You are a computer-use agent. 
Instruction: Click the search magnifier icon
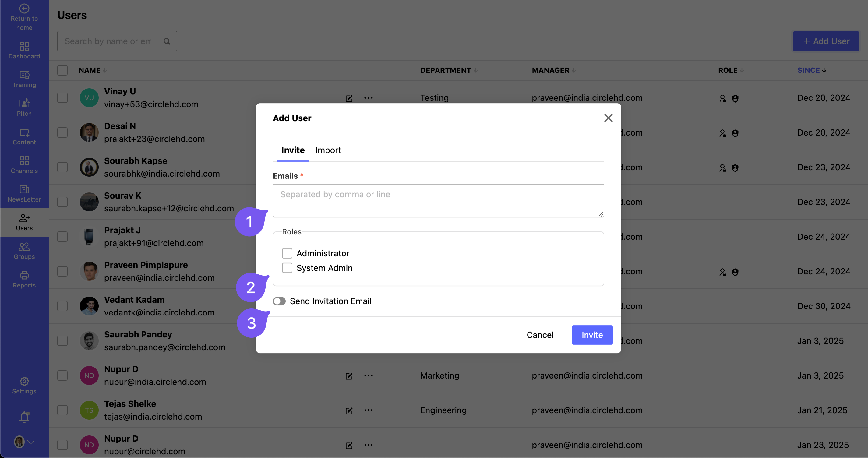[x=167, y=41]
